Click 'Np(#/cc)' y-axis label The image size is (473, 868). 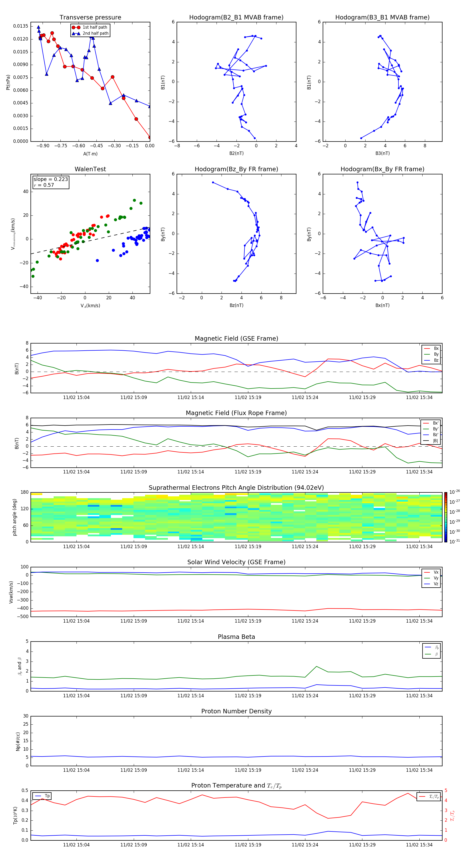(18, 741)
